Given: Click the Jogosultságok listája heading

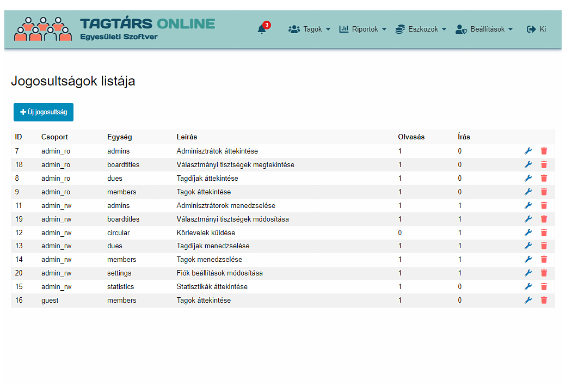Looking at the screenshot, I should pos(73,81).
